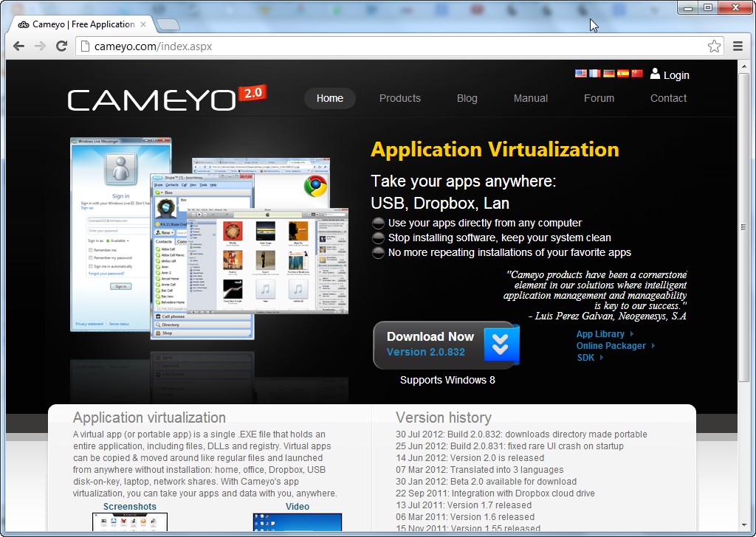The height and width of the screenshot is (537, 756).
Task: Go to the Blog page
Action: (467, 98)
